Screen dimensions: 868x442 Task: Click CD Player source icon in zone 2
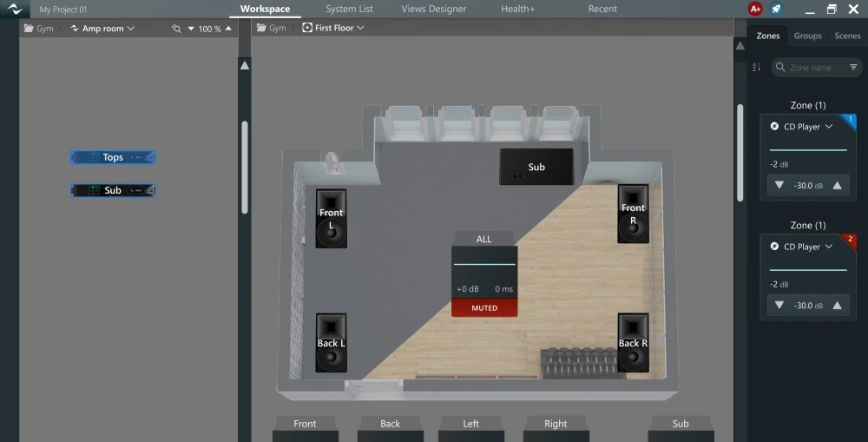pyautogui.click(x=774, y=247)
